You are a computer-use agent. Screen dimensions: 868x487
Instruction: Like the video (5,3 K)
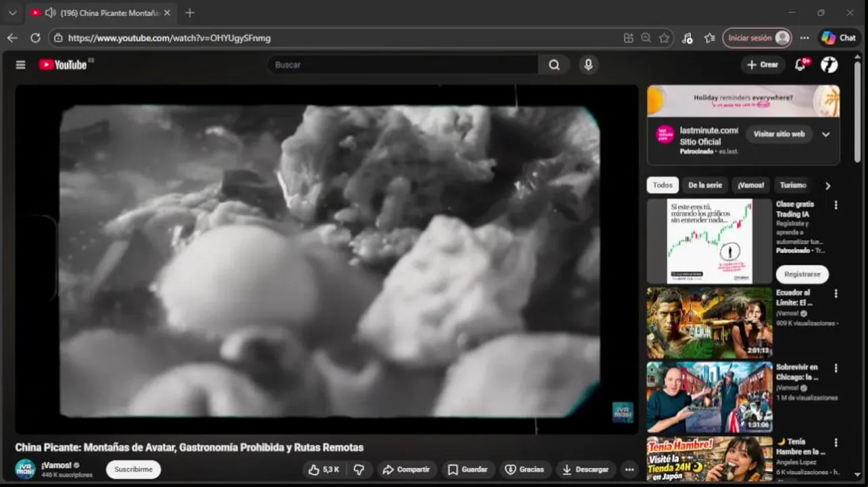click(324, 469)
